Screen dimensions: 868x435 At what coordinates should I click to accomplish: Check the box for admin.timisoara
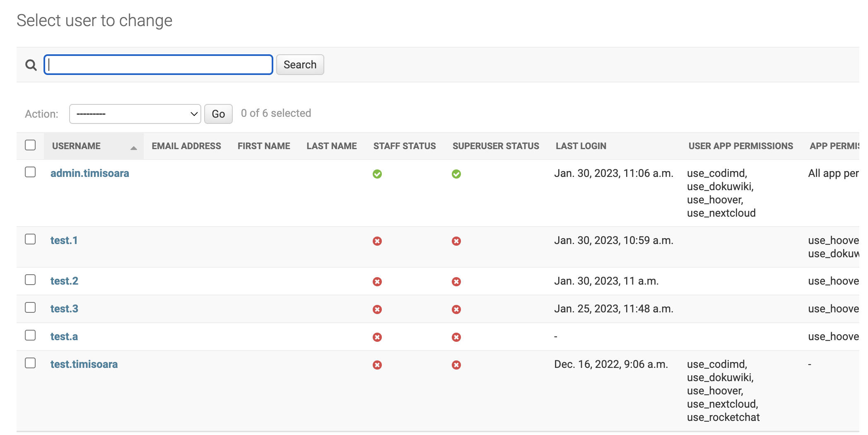coord(30,172)
